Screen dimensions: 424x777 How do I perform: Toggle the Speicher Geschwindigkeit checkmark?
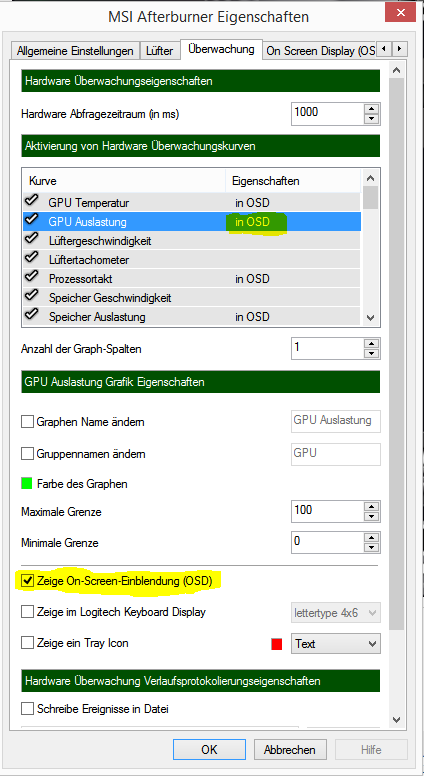(31, 297)
